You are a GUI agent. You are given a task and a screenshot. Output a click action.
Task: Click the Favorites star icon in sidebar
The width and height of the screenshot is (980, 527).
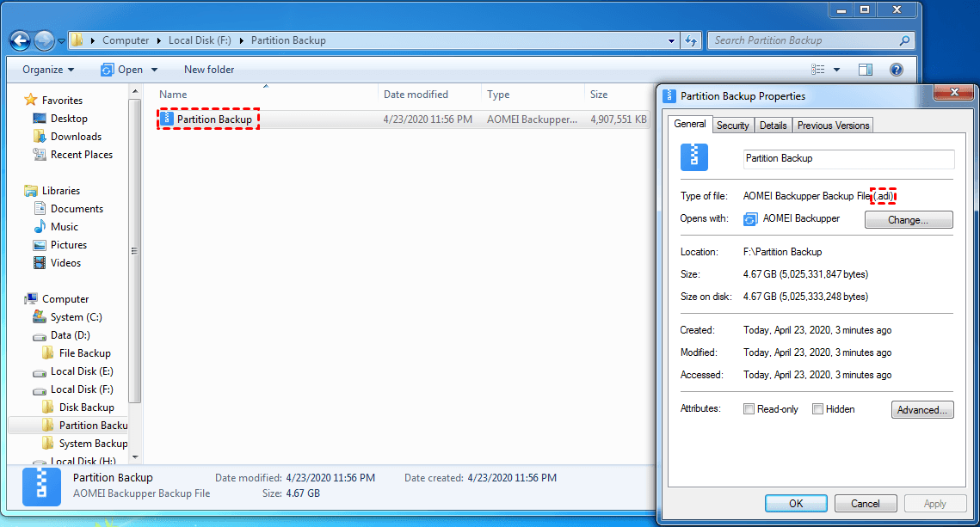[31, 101]
